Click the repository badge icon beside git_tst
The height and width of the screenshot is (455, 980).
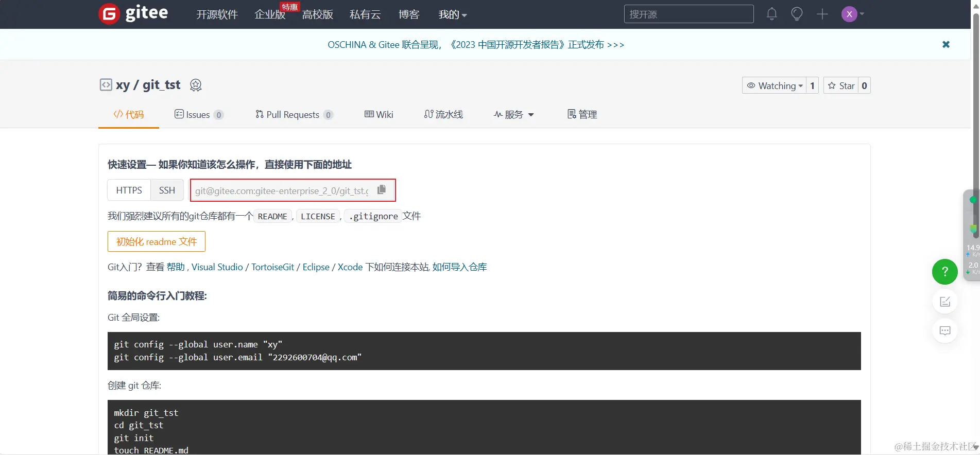coord(196,85)
